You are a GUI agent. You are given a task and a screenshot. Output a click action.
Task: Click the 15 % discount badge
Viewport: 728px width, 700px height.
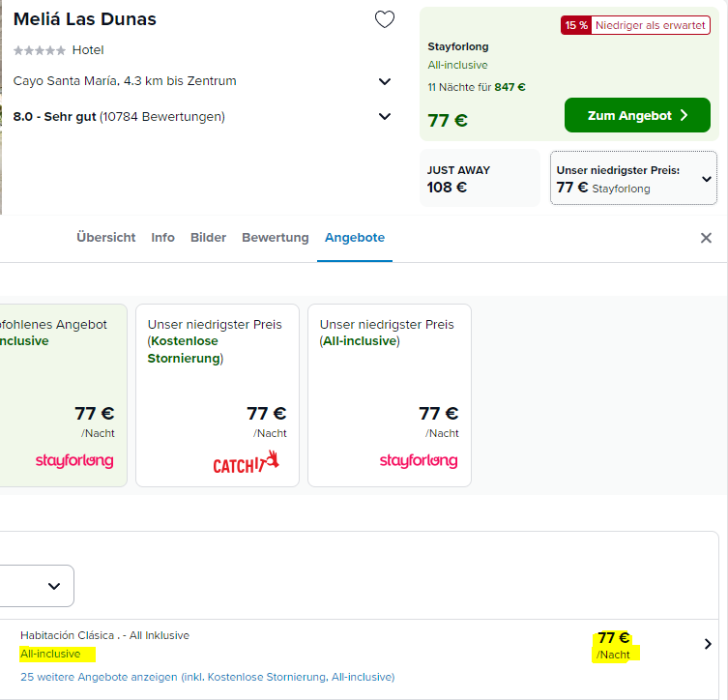tap(576, 25)
